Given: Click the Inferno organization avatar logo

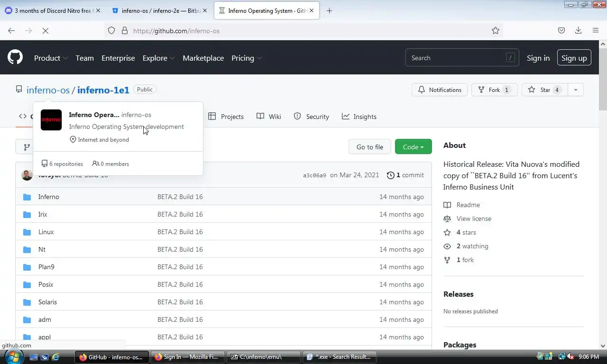Looking at the screenshot, I should click(x=51, y=120).
